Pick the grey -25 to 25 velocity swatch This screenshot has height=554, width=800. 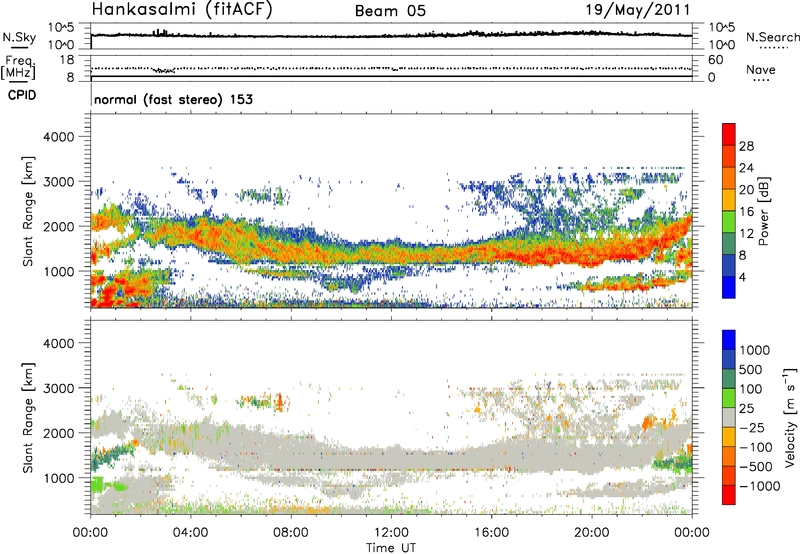pyautogui.click(x=729, y=417)
